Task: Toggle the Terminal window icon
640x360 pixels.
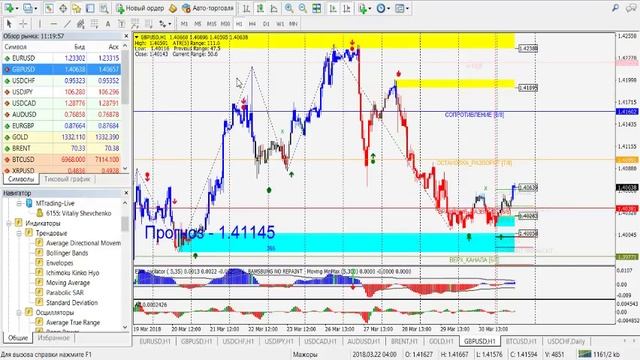Action: pyautogui.click(x=90, y=8)
